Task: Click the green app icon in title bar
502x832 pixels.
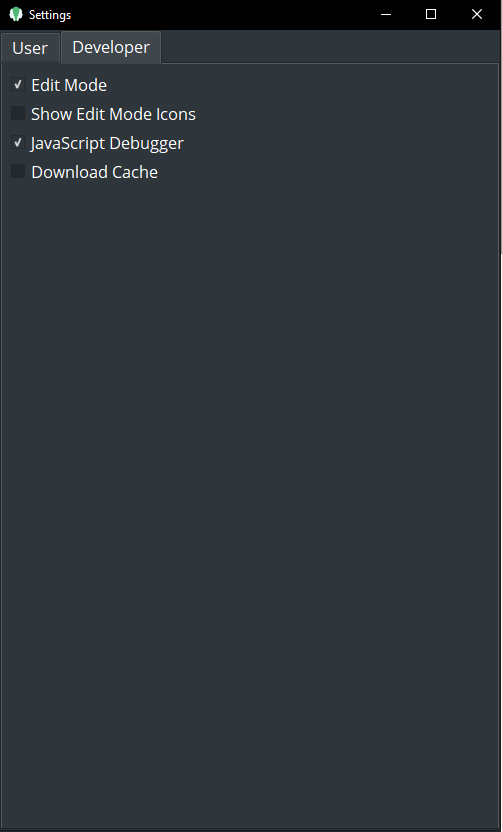Action: coord(16,14)
